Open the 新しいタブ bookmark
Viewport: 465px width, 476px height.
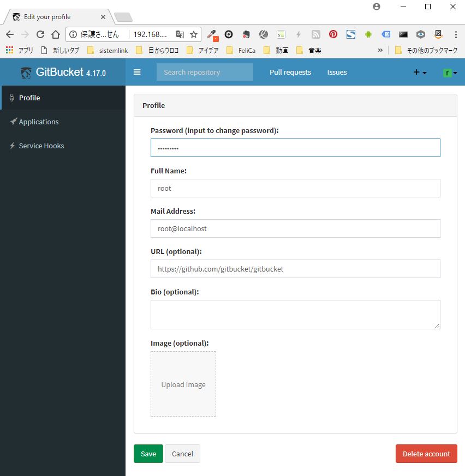click(60, 50)
